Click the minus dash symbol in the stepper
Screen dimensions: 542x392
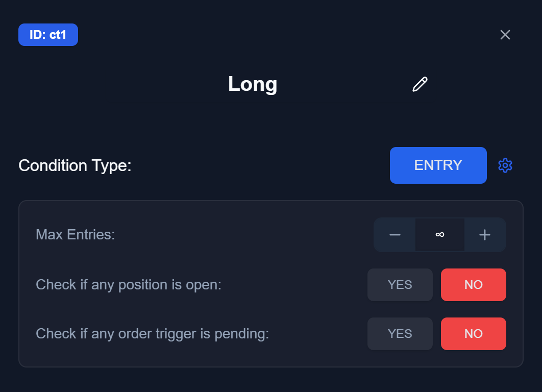point(395,235)
